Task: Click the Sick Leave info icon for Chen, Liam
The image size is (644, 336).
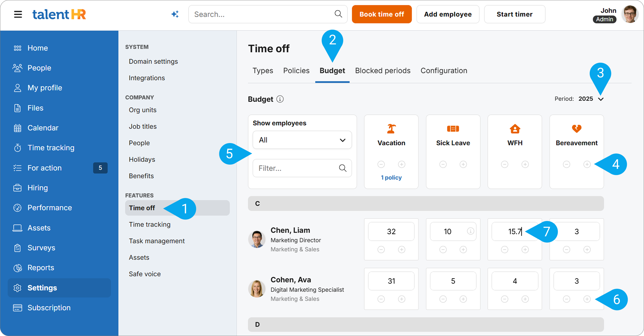Action: tap(471, 231)
